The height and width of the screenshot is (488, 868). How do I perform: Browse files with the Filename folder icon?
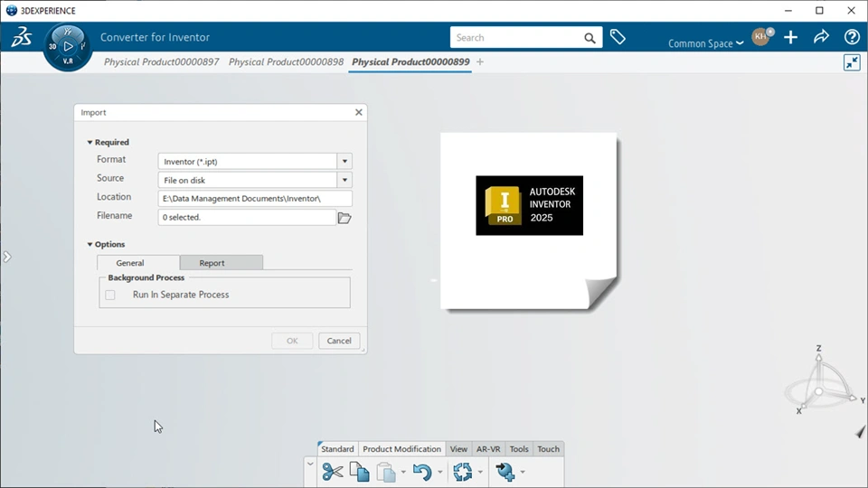[x=344, y=218]
